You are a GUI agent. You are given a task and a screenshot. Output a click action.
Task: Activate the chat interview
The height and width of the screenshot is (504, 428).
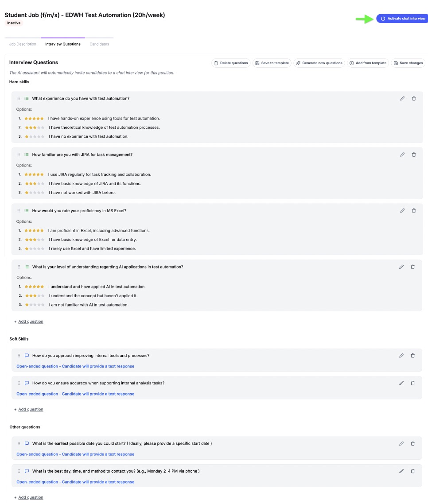click(402, 19)
